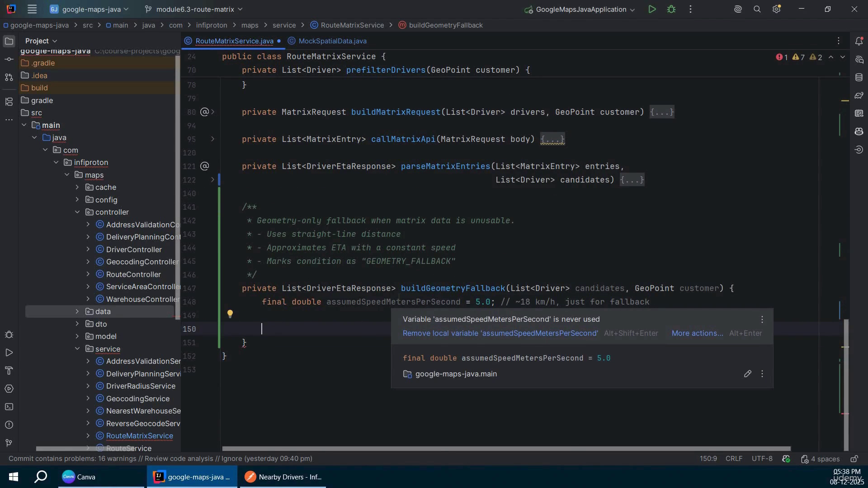
Task: Click Remove local variable quick-fix link
Action: coord(500,333)
